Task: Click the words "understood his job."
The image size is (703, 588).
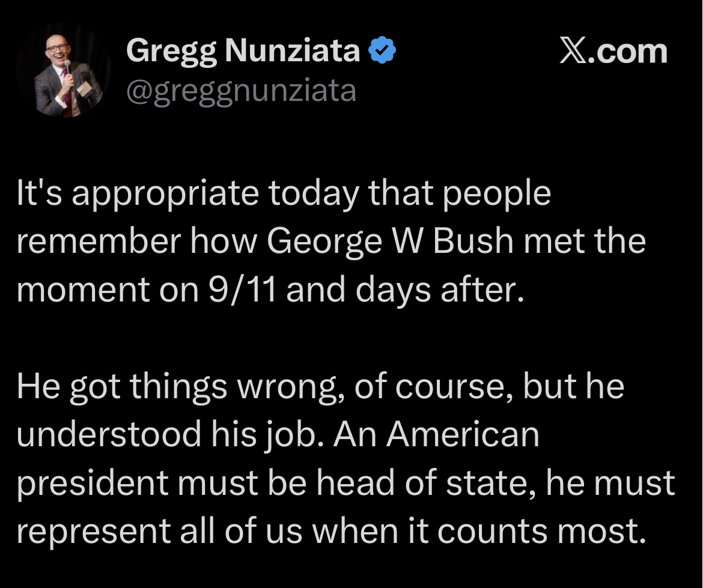Action: click(170, 434)
